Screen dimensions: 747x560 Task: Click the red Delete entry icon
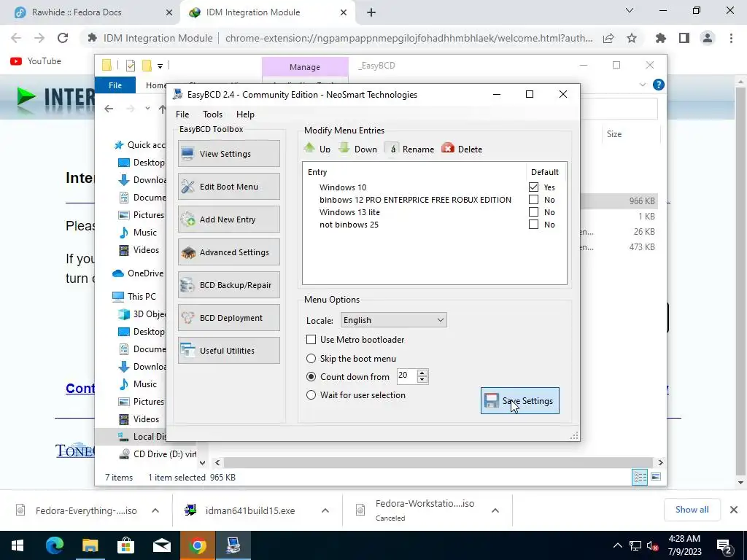point(448,148)
